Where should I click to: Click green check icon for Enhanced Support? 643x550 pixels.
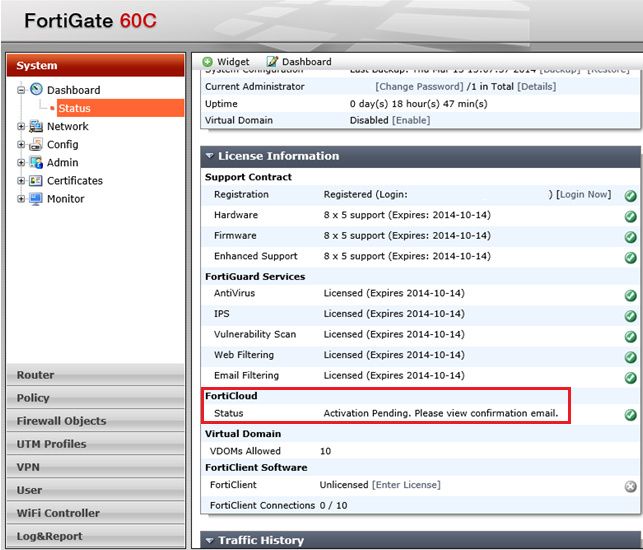pos(630,258)
